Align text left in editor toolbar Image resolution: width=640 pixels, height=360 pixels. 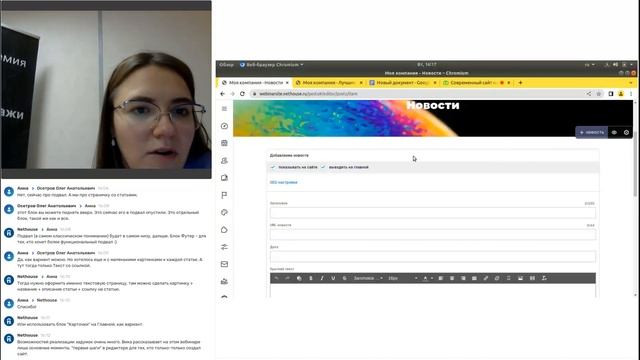coord(441,278)
